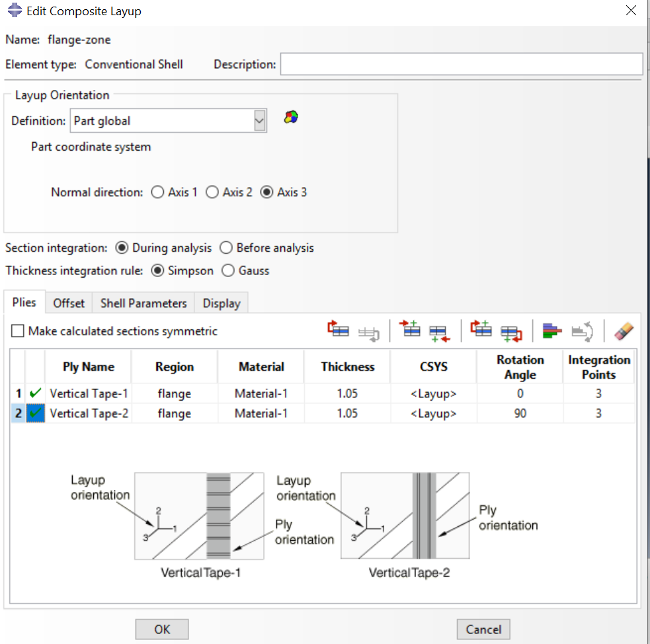
Task: Open the Shell Parameters tab
Action: point(143,302)
